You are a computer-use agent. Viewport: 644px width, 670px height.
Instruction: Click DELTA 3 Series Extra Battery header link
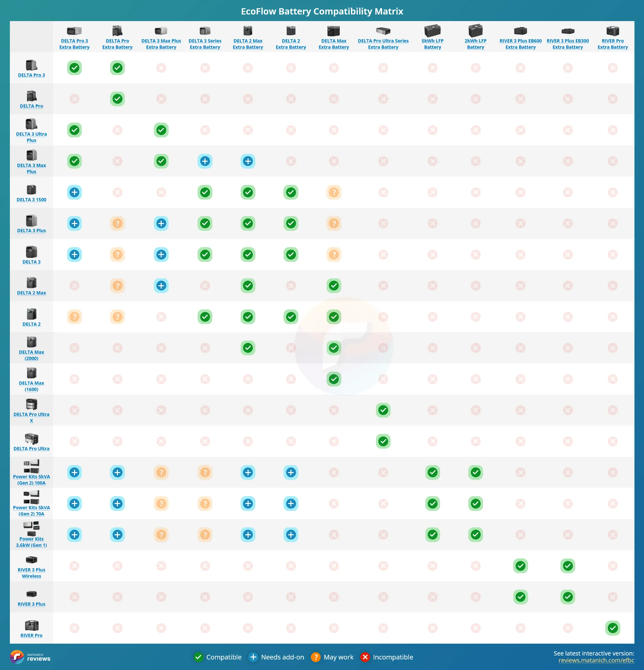click(x=205, y=44)
